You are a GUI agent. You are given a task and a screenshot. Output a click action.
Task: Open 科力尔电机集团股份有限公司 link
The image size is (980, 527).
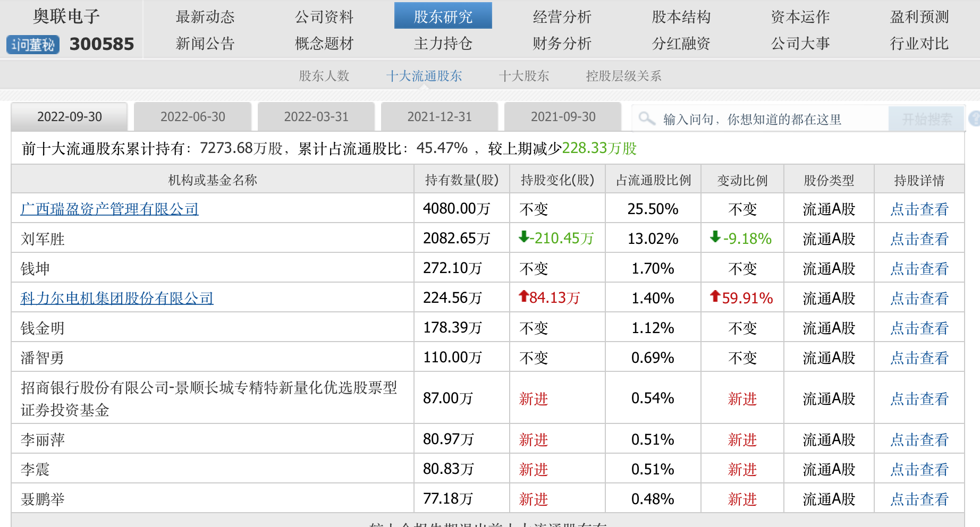tap(117, 298)
